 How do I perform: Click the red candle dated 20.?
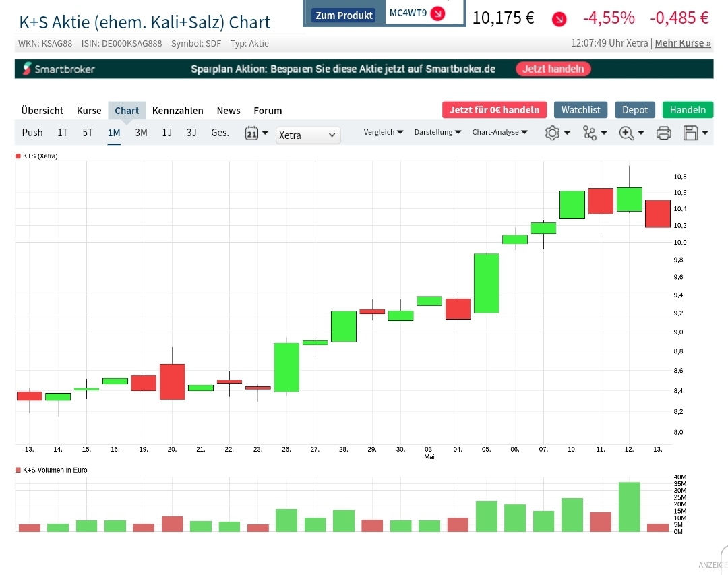tap(173, 382)
